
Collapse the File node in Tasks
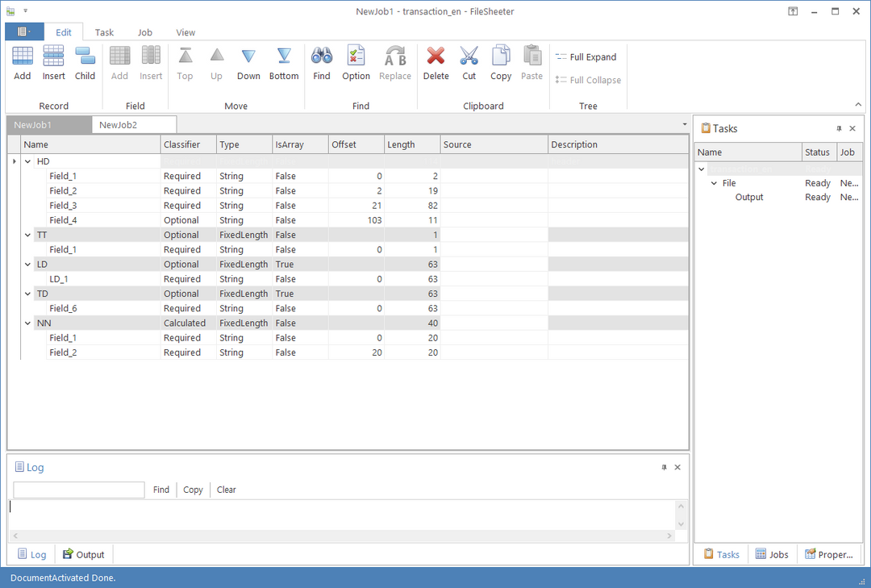[x=714, y=184]
